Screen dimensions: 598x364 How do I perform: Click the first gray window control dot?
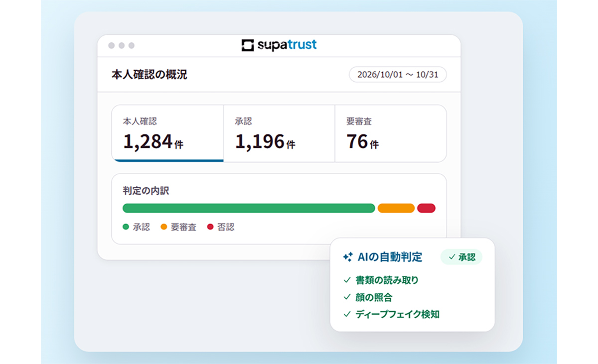(x=112, y=45)
